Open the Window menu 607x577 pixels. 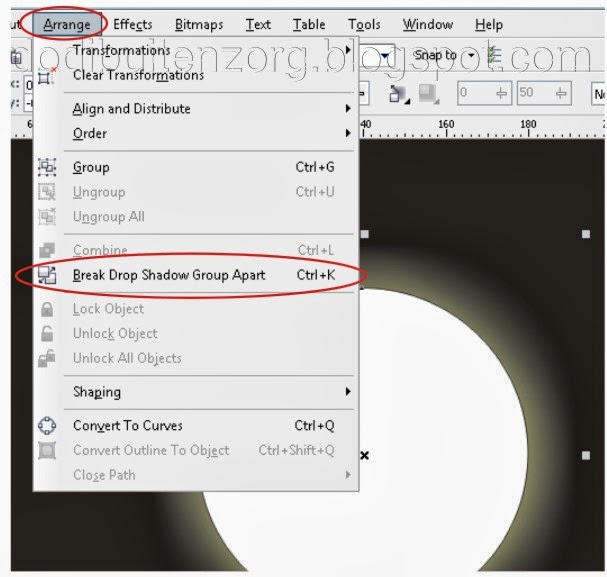pos(427,24)
